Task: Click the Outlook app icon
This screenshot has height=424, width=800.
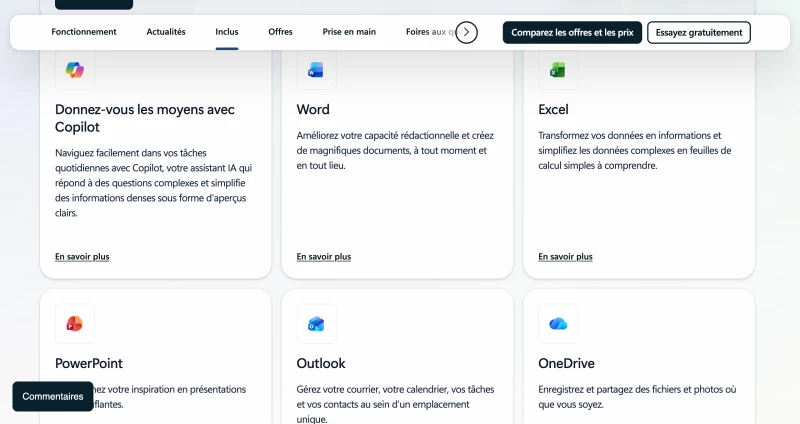Action: (316, 323)
